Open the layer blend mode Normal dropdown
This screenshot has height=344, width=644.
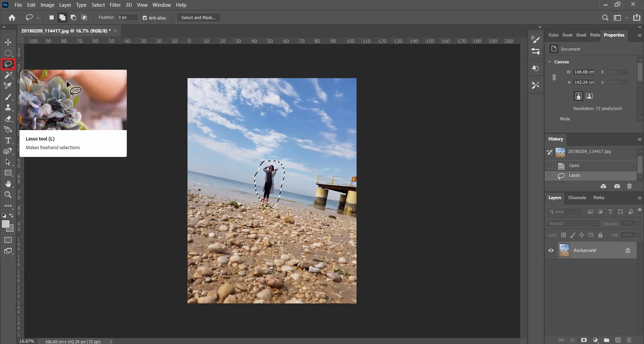click(x=573, y=224)
